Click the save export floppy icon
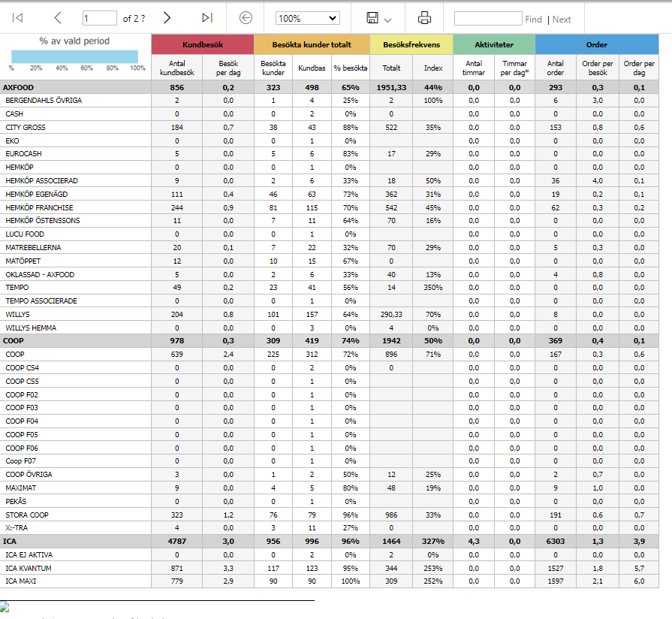Viewport: 672px width, 619px height. pyautogui.click(x=372, y=17)
